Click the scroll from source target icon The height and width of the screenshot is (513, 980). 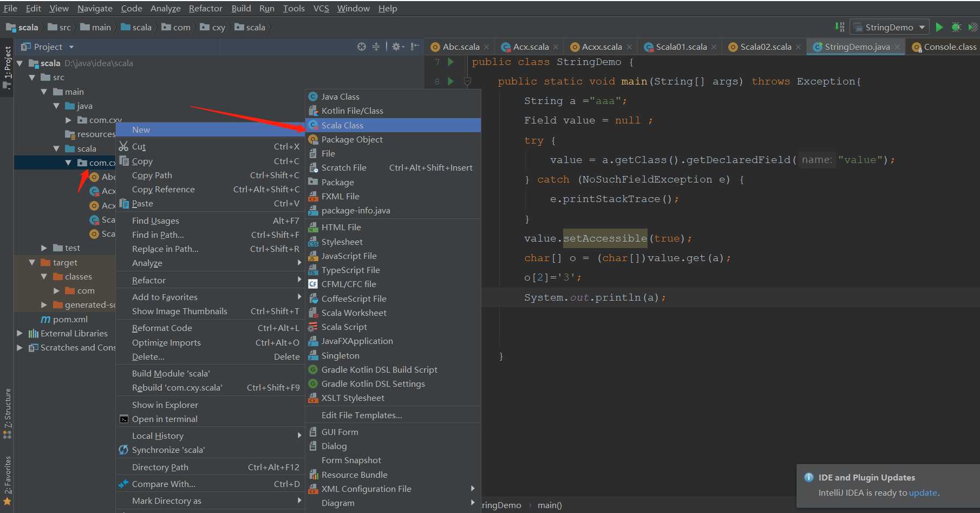pyautogui.click(x=362, y=47)
